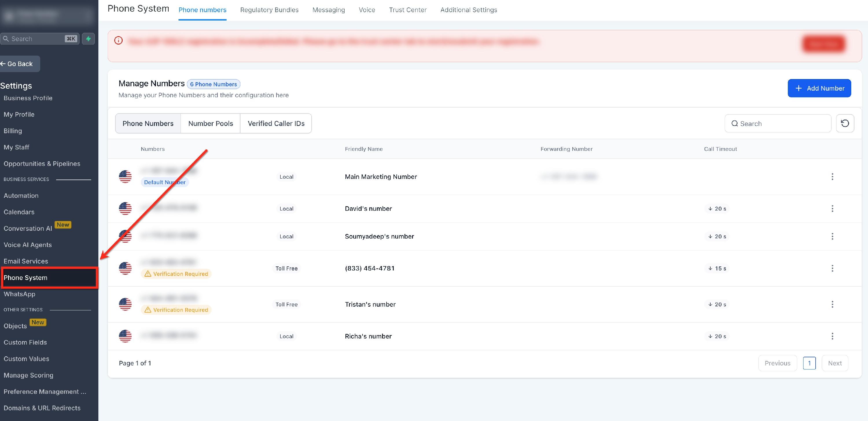The image size is (868, 421).
Task: Open Preference Management in the sidebar
Action: (45, 392)
